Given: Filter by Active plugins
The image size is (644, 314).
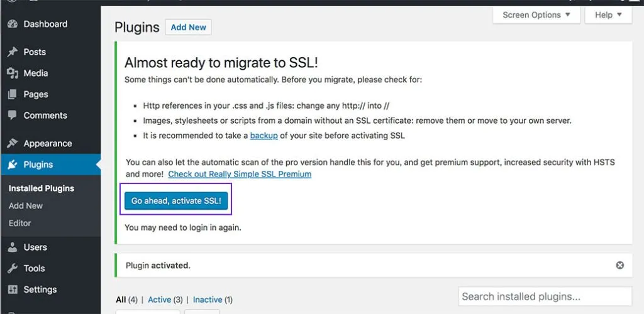Looking at the screenshot, I should [159, 300].
